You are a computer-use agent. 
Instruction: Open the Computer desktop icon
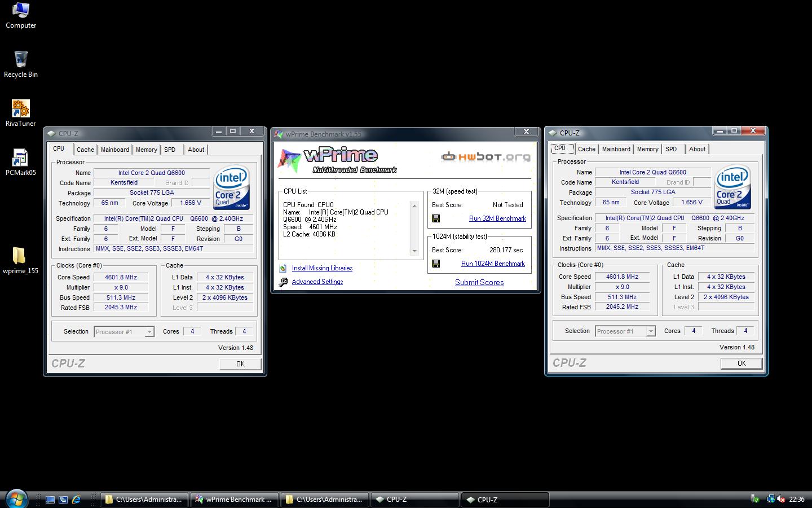[21, 15]
